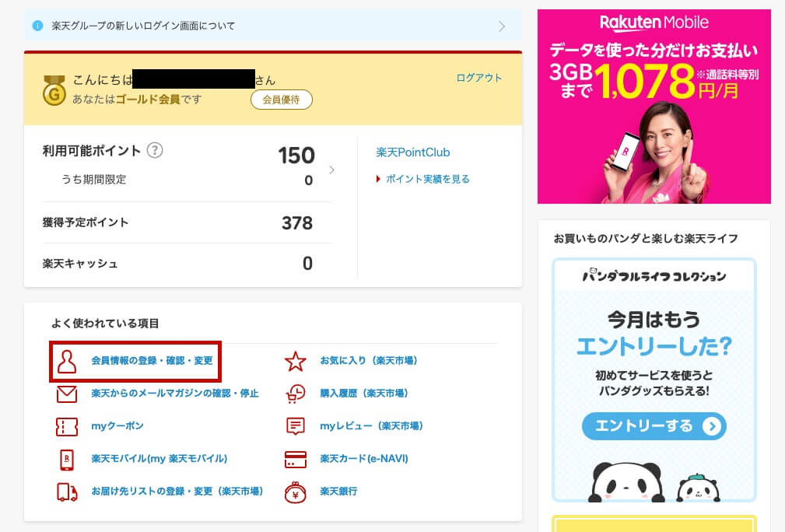Click the yen coin icon for 楽天銀行
This screenshot has width=785, height=532.
point(295,492)
